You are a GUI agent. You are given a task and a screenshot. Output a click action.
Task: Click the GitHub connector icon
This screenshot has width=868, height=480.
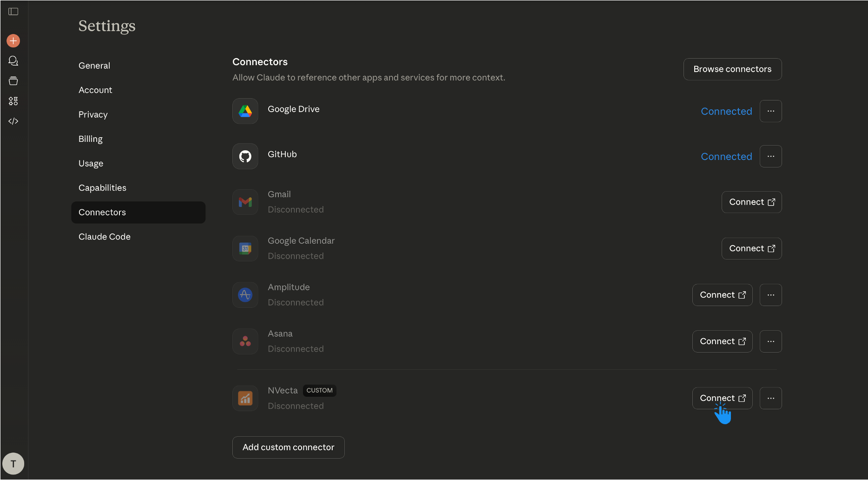(x=245, y=156)
